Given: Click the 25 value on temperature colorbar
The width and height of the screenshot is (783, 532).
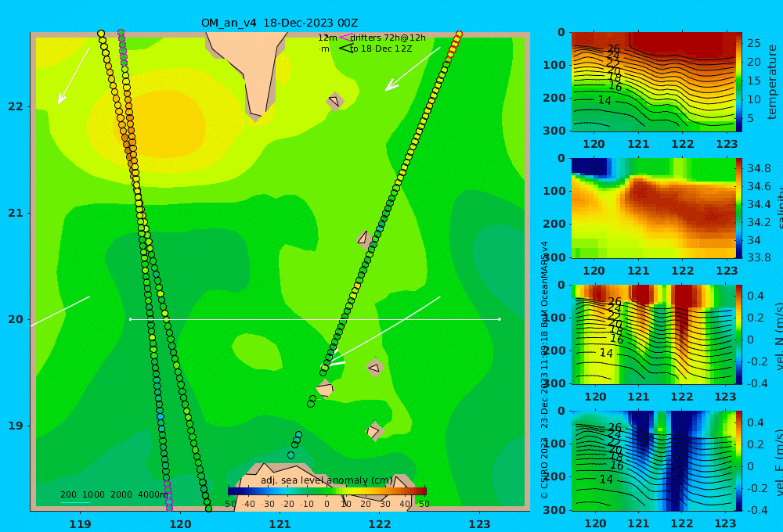Looking at the screenshot, I should [754, 43].
